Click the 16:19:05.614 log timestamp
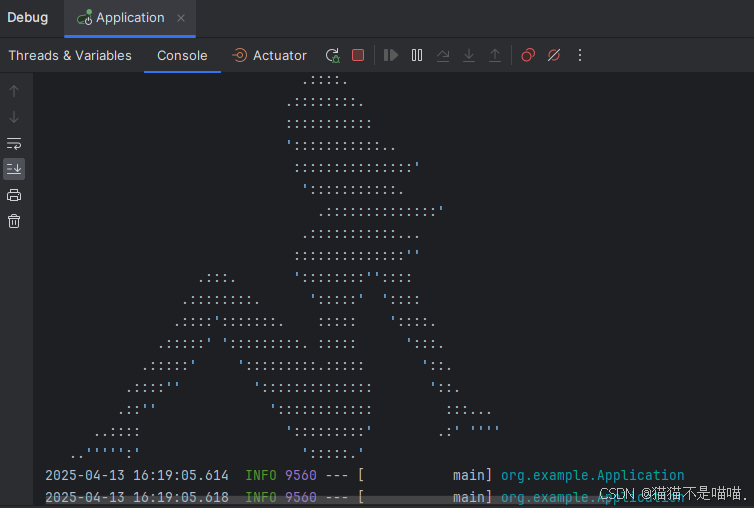The image size is (754, 508). 181,475
